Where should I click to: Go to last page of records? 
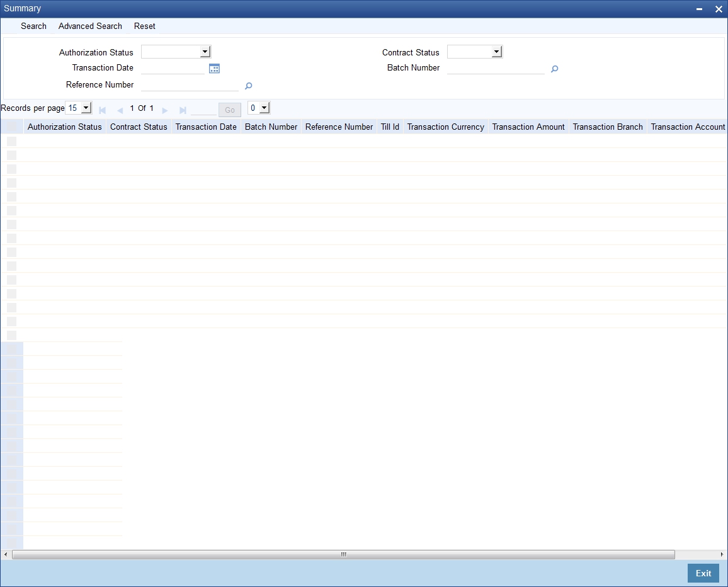tap(183, 110)
